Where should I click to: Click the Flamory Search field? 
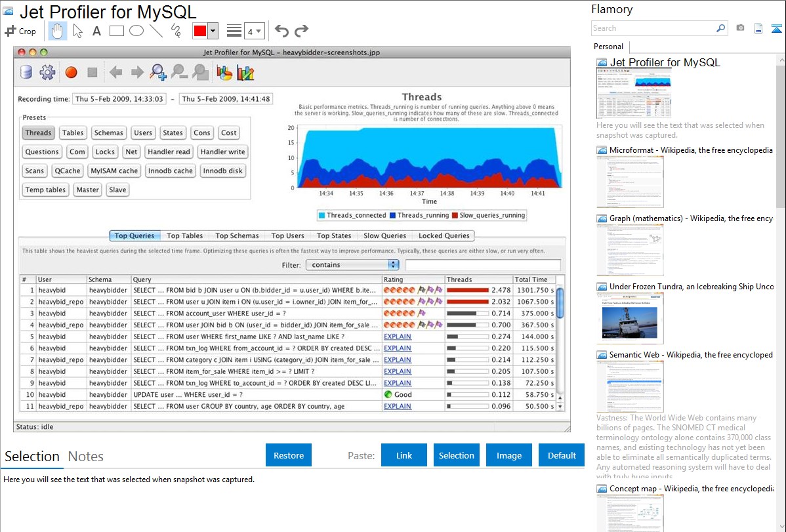pos(653,28)
